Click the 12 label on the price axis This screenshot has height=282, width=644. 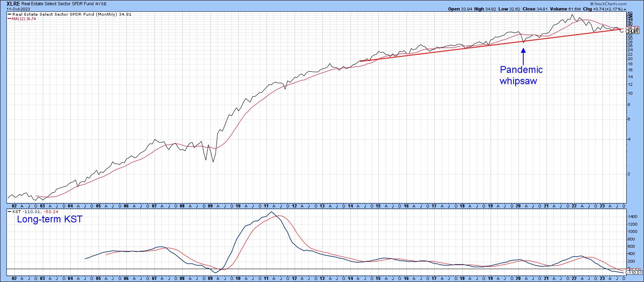click(x=630, y=85)
